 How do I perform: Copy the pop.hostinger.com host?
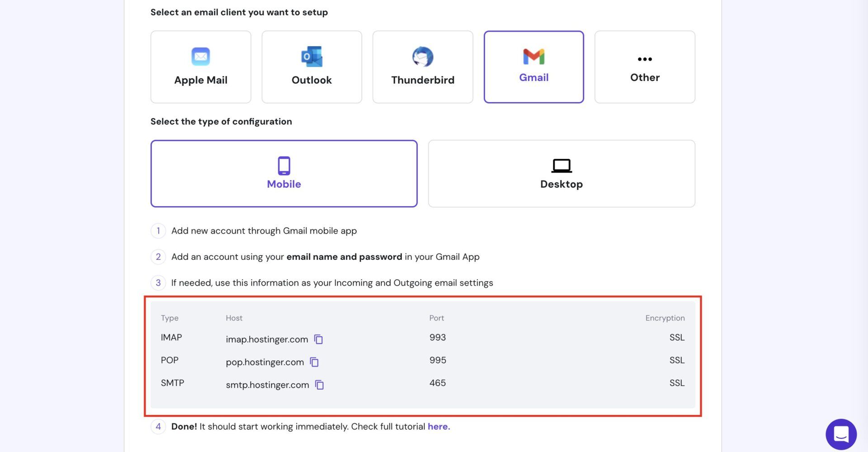pyautogui.click(x=314, y=362)
